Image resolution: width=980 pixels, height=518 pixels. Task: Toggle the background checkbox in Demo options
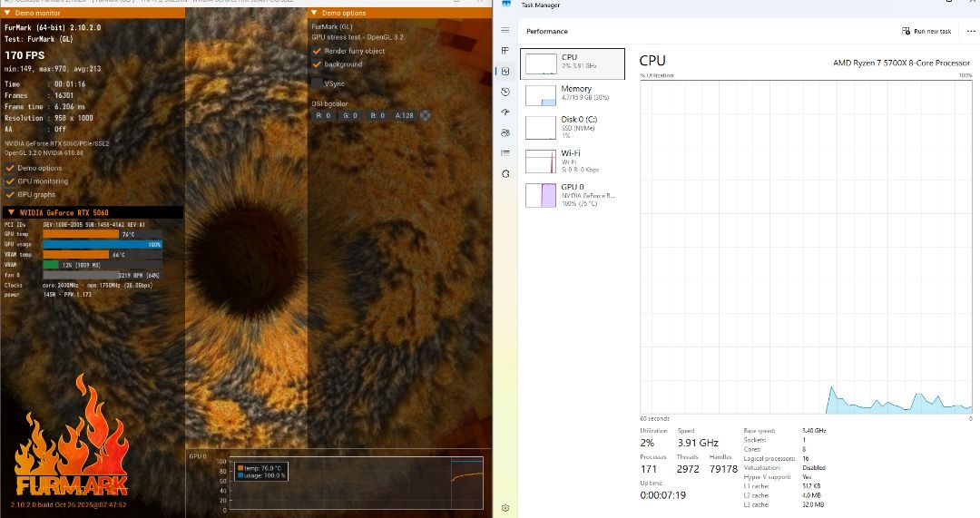[x=317, y=64]
